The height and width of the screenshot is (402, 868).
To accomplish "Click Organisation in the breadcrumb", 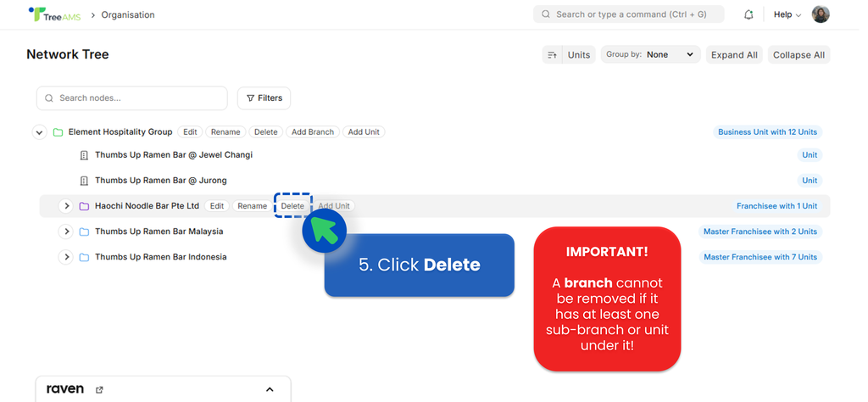I will pos(128,14).
